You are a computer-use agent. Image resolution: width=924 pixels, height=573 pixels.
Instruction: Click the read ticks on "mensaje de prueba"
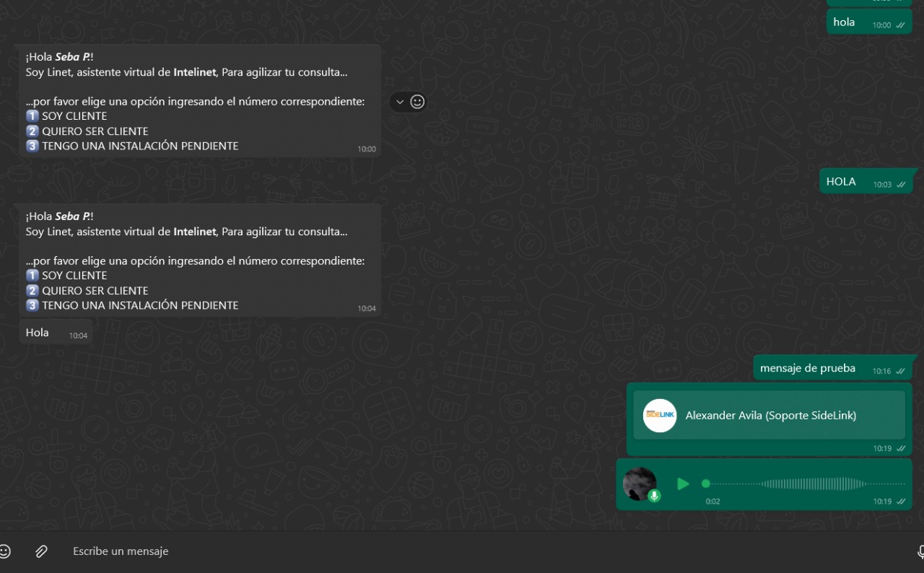click(900, 372)
